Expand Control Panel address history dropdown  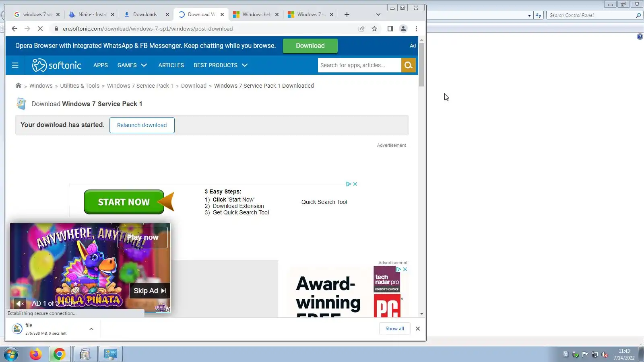tap(529, 15)
